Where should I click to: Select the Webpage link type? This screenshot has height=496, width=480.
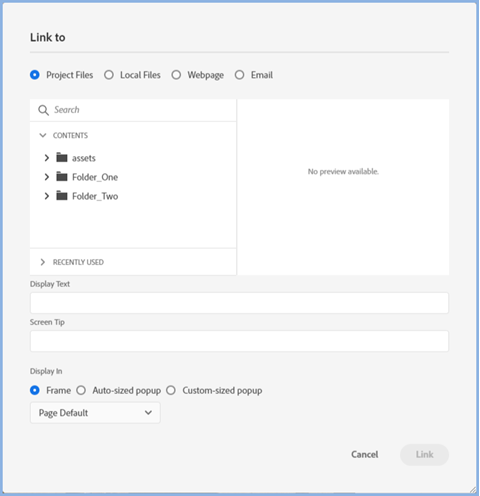[x=176, y=75]
